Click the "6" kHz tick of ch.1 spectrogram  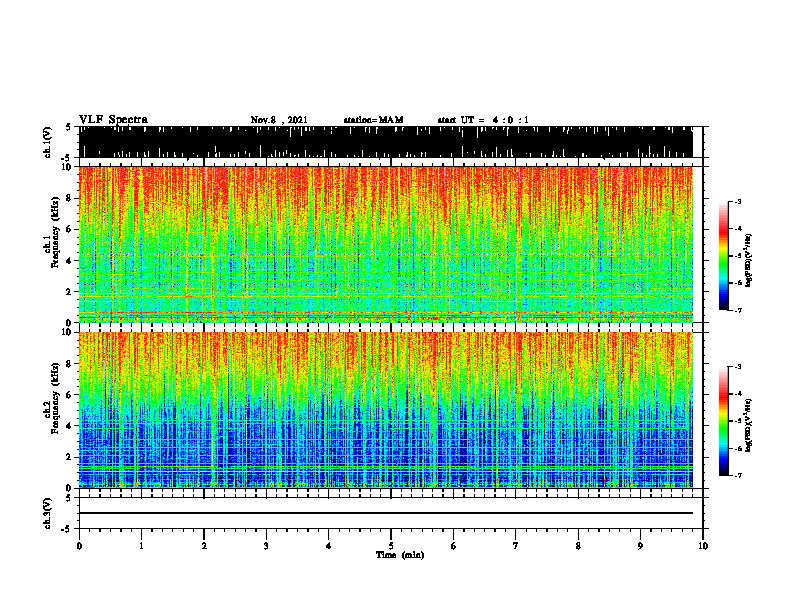(68, 229)
